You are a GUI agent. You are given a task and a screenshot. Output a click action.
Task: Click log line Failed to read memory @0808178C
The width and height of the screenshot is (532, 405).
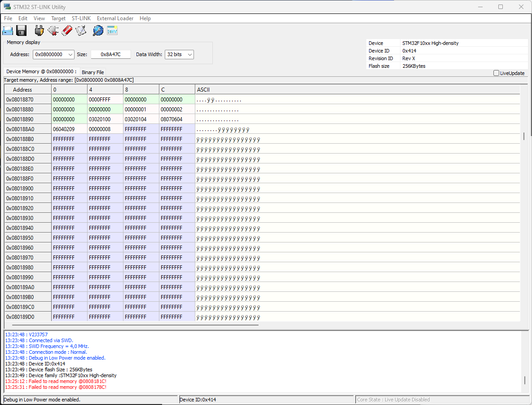pyautogui.click(x=56, y=387)
